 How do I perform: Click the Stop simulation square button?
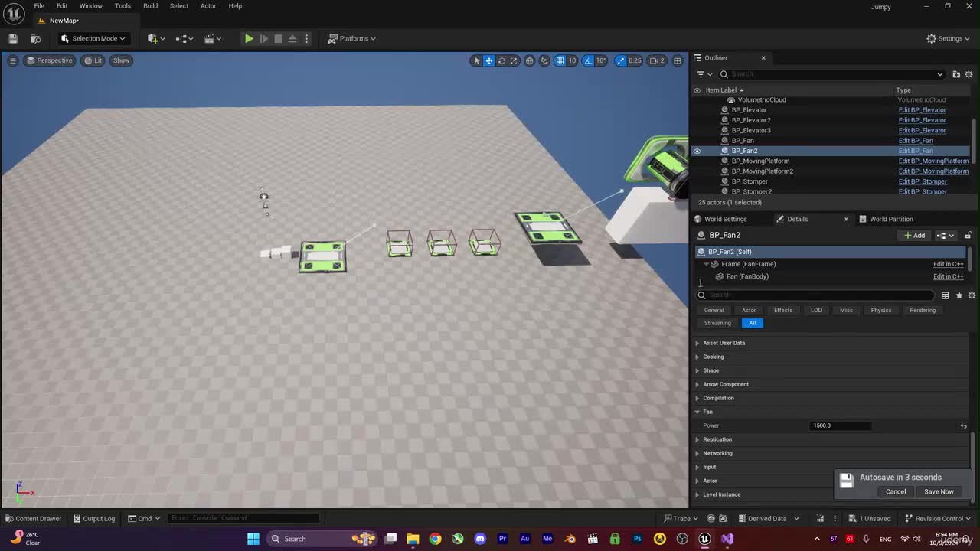(278, 38)
